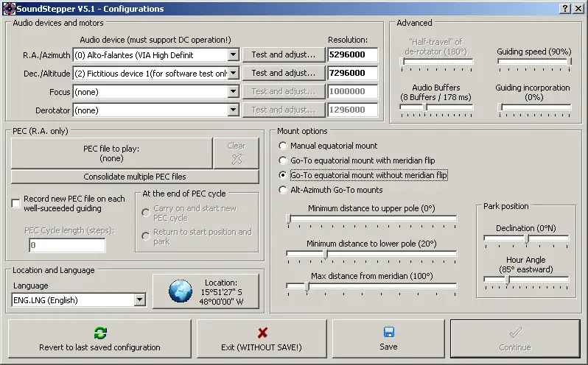Click Test and adjust for Focus

click(x=284, y=91)
